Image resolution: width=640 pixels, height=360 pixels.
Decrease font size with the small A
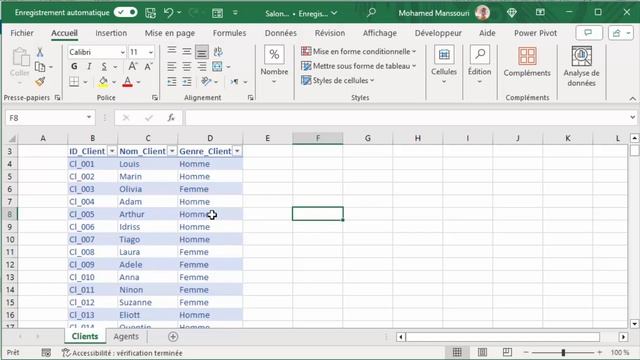coord(149,66)
